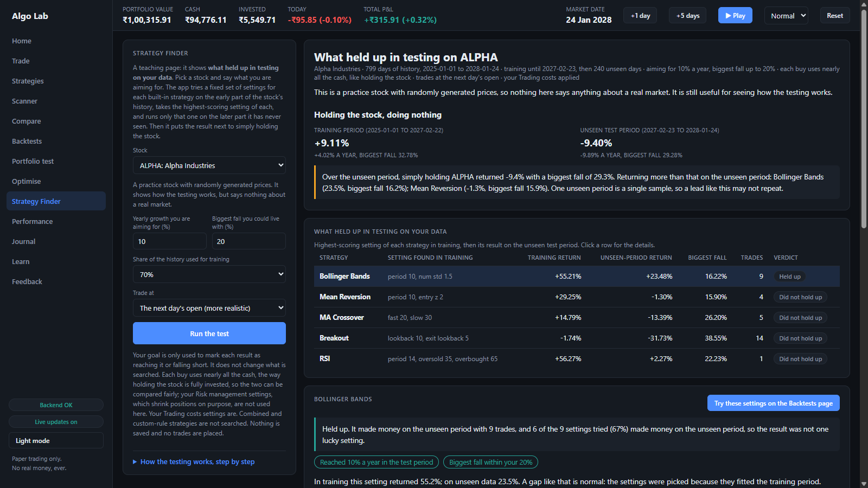
Task: Open the Home page in sidebar
Action: pos(56,41)
